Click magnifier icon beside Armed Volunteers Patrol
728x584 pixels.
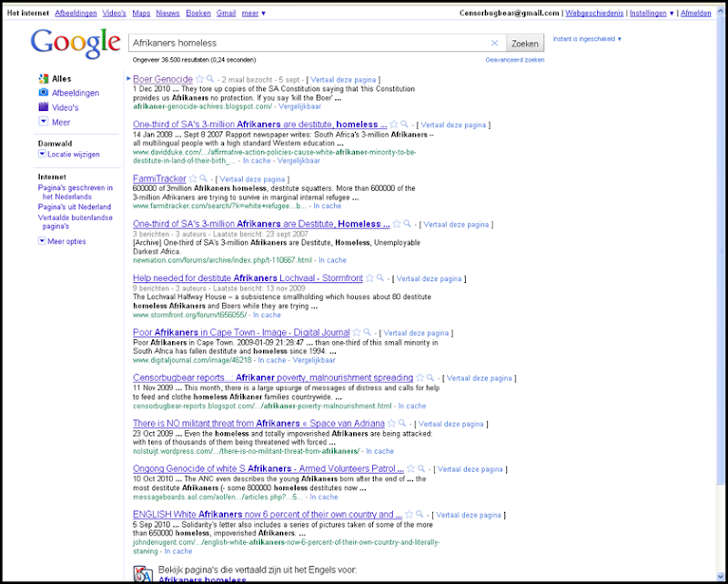click(x=421, y=468)
